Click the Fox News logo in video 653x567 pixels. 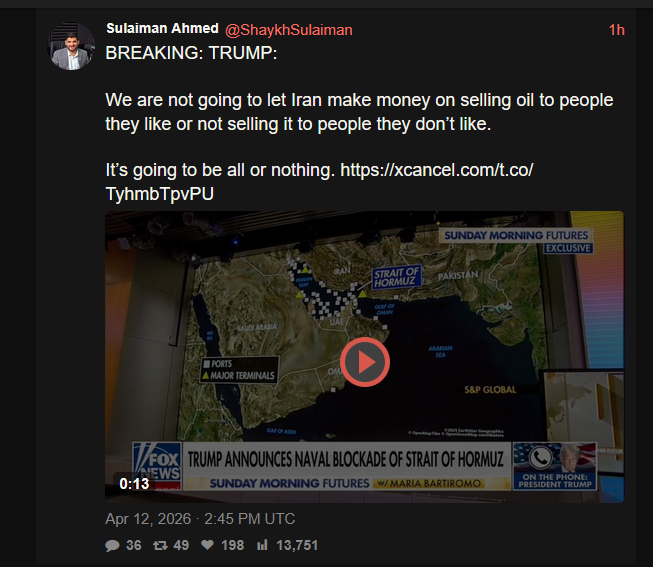[157, 465]
